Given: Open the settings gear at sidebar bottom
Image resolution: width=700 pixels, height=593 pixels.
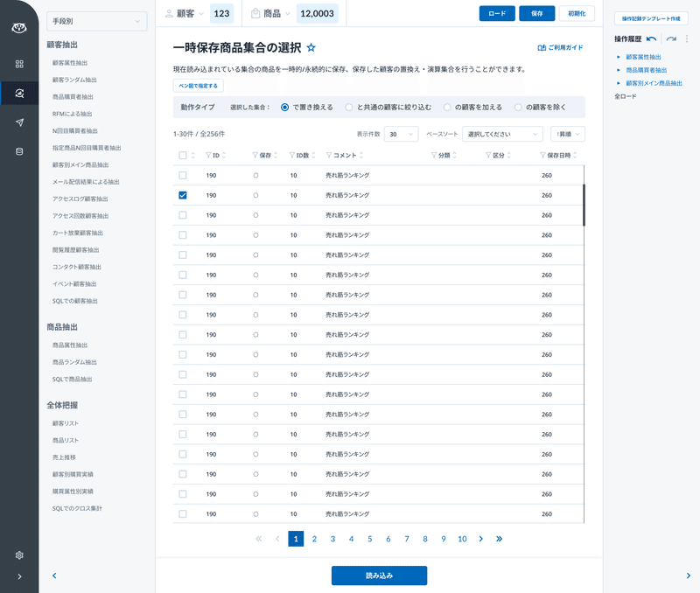Looking at the screenshot, I should pyautogui.click(x=19, y=555).
